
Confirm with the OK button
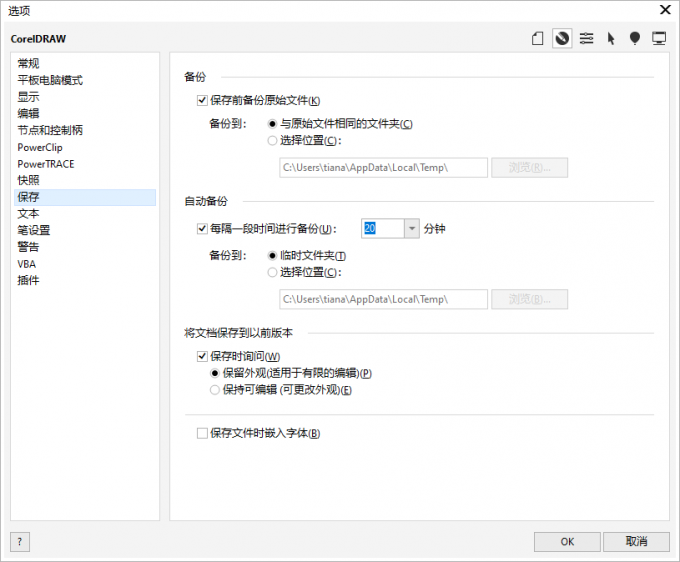[x=567, y=542]
